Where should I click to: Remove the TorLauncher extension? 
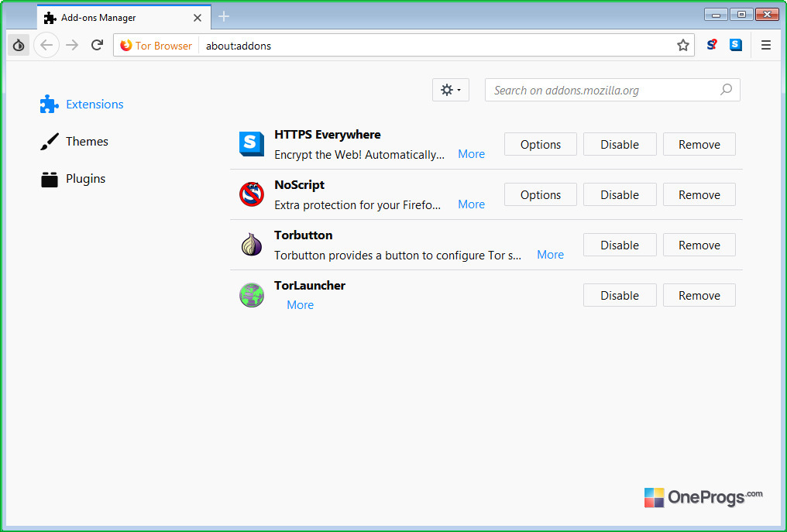(x=699, y=295)
